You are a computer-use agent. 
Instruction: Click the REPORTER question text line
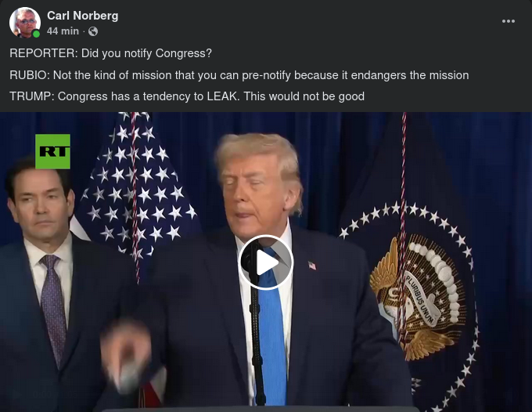click(110, 53)
